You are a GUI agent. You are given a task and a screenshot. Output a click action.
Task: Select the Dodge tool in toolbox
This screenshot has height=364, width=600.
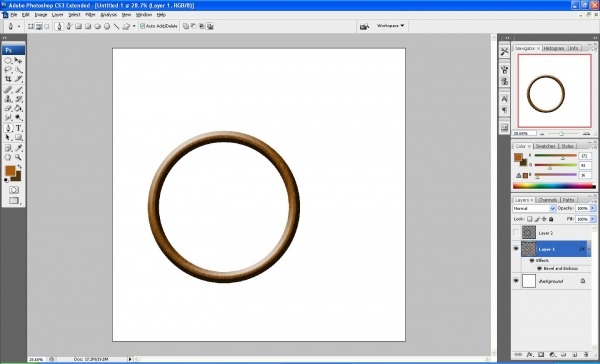point(18,118)
